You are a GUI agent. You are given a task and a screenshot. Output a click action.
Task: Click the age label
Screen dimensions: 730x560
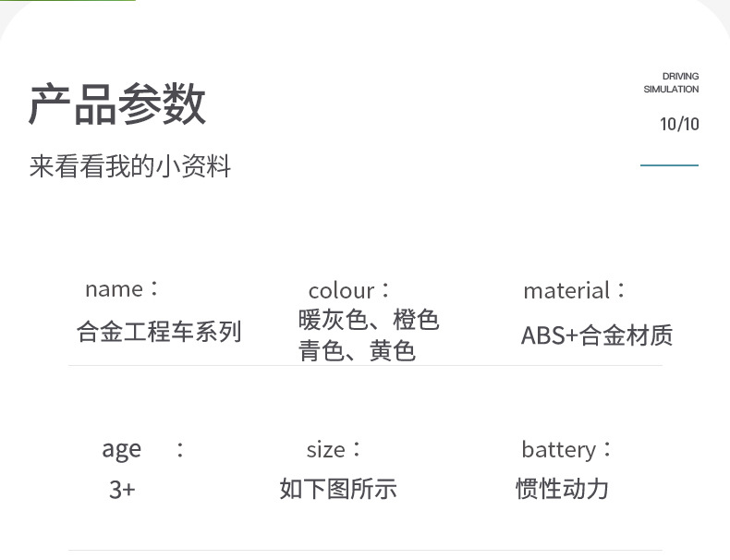(122, 450)
